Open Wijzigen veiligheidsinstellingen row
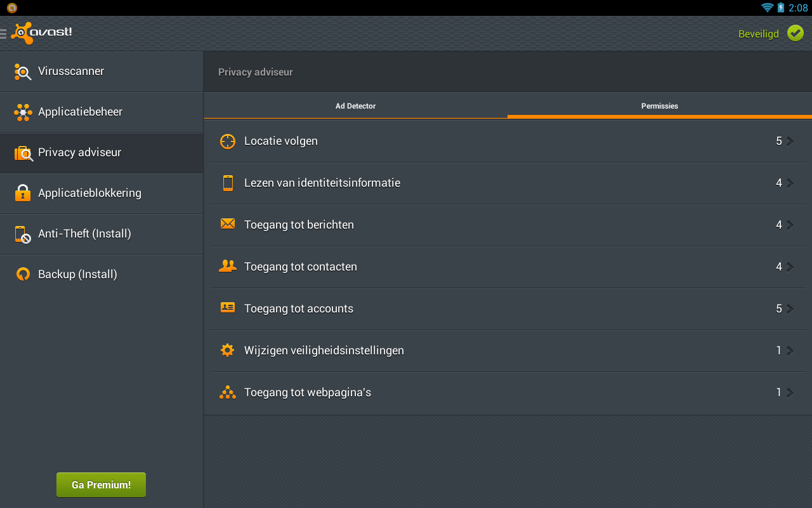Screen dimensions: 812x508 [x=507, y=351]
